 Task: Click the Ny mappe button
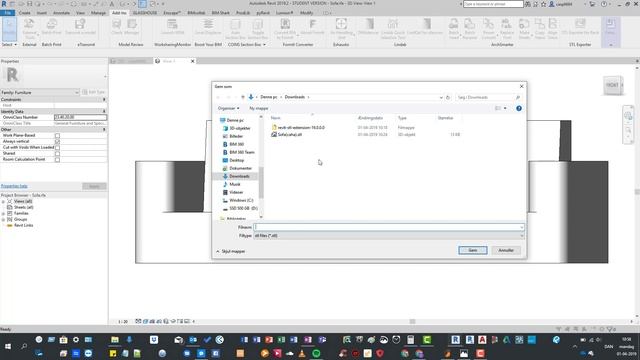tap(259, 108)
